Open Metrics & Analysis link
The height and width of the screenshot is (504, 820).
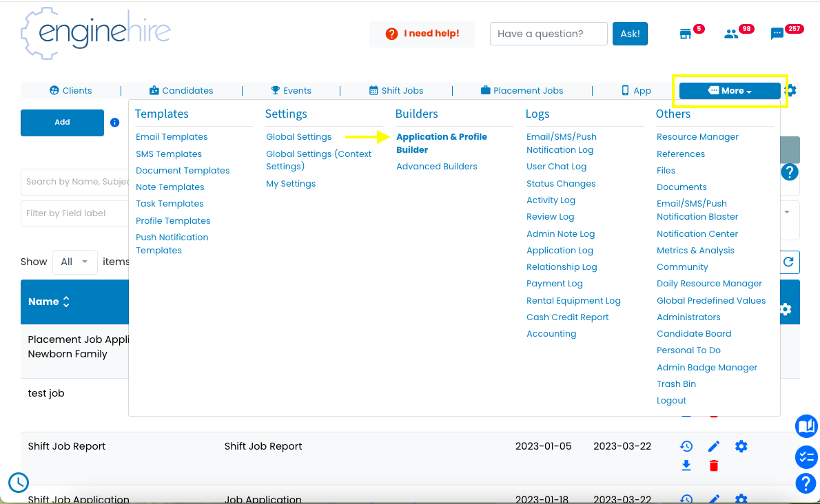(x=695, y=251)
